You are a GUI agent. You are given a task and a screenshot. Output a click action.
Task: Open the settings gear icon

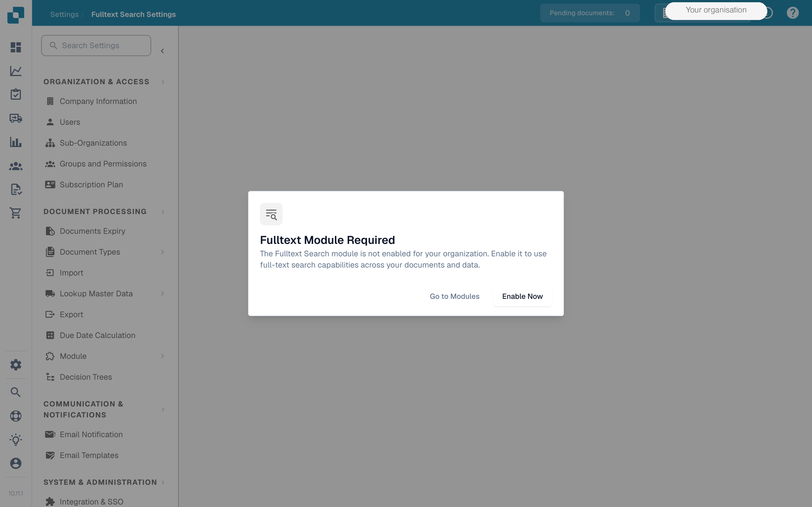coord(16,365)
